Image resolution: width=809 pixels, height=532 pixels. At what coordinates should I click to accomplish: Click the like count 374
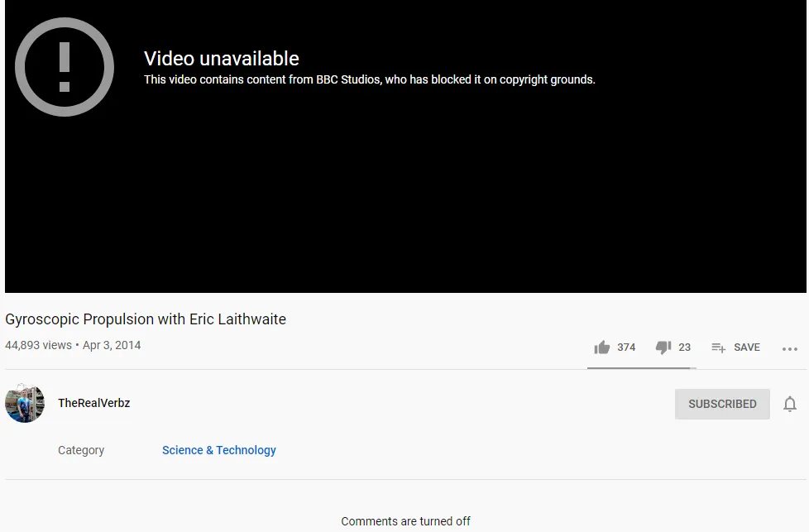tap(626, 347)
